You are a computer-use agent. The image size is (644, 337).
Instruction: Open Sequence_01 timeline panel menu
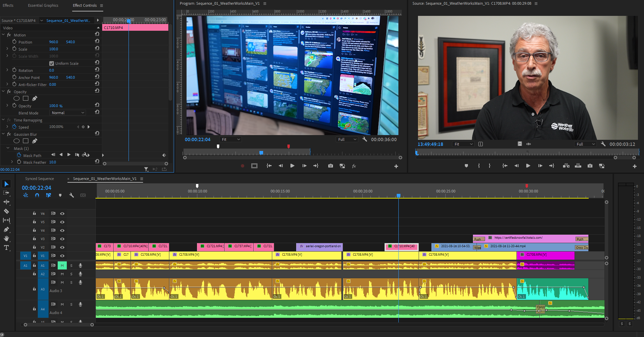[142, 179]
